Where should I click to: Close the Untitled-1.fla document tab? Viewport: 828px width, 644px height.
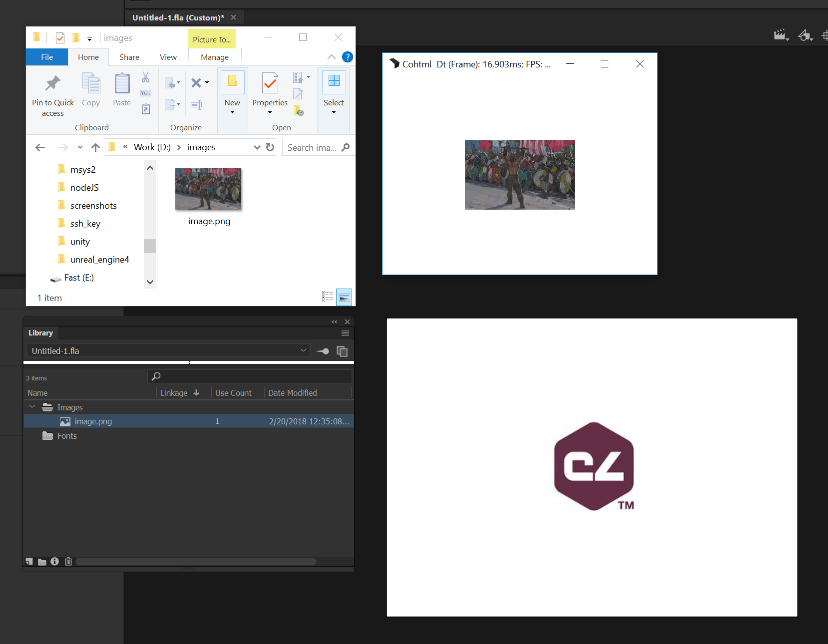coord(233,17)
